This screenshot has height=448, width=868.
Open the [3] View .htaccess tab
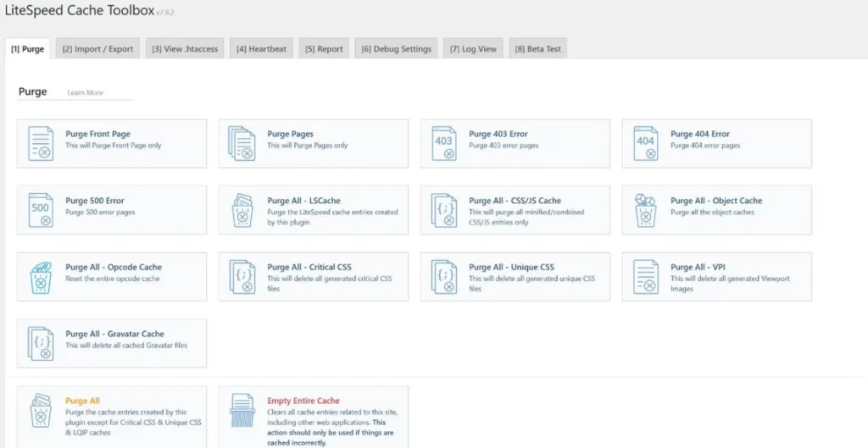pyautogui.click(x=185, y=48)
